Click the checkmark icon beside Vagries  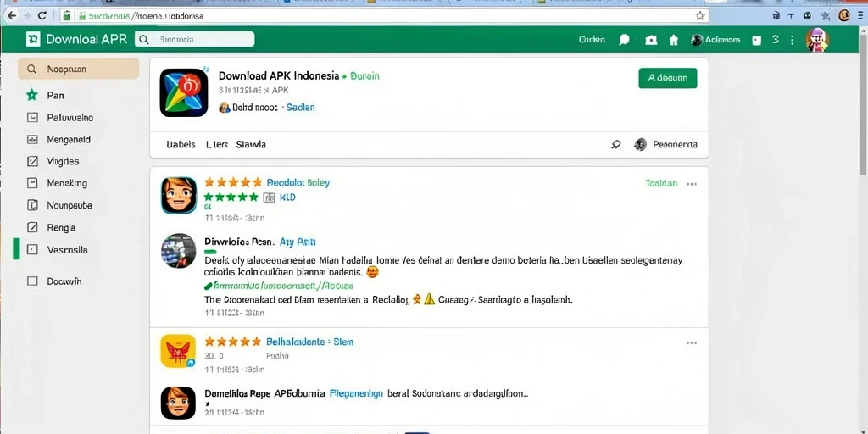click(x=33, y=162)
